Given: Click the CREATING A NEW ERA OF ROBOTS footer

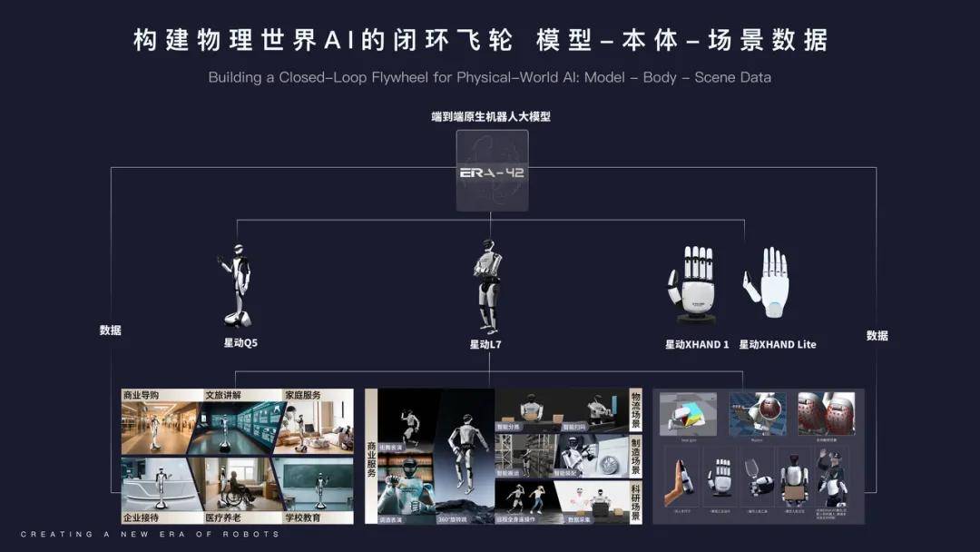Looking at the screenshot, I should [150, 536].
